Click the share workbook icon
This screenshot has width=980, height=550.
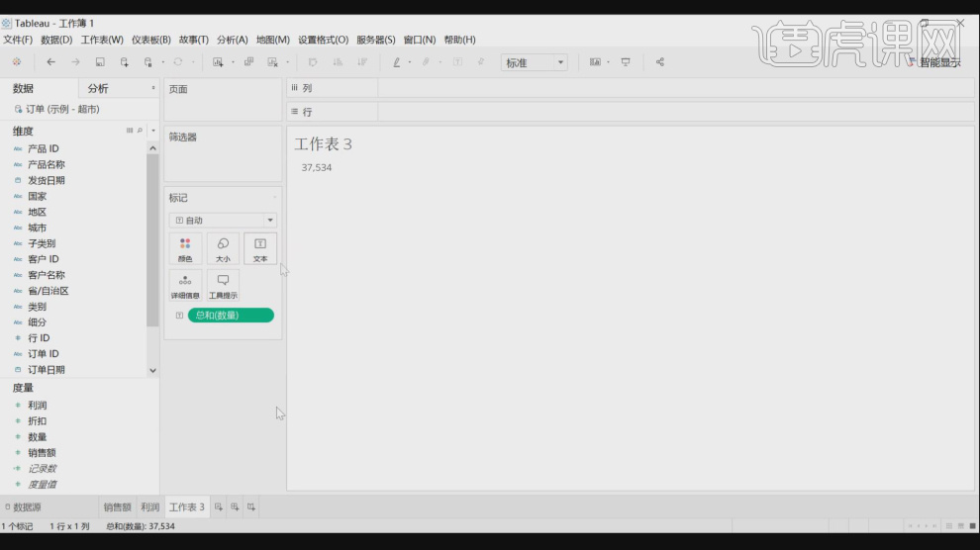click(660, 61)
